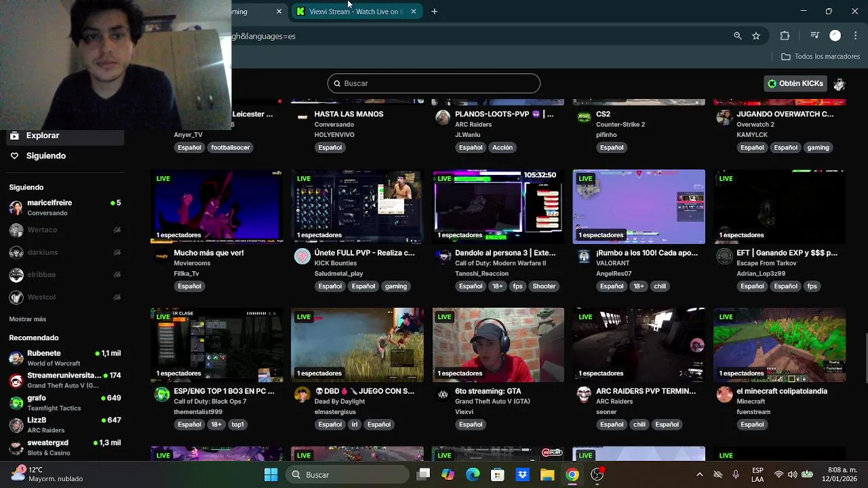This screenshot has width=868, height=488.
Task: Open the Chrome extensions puzzle icon
Action: point(785,36)
